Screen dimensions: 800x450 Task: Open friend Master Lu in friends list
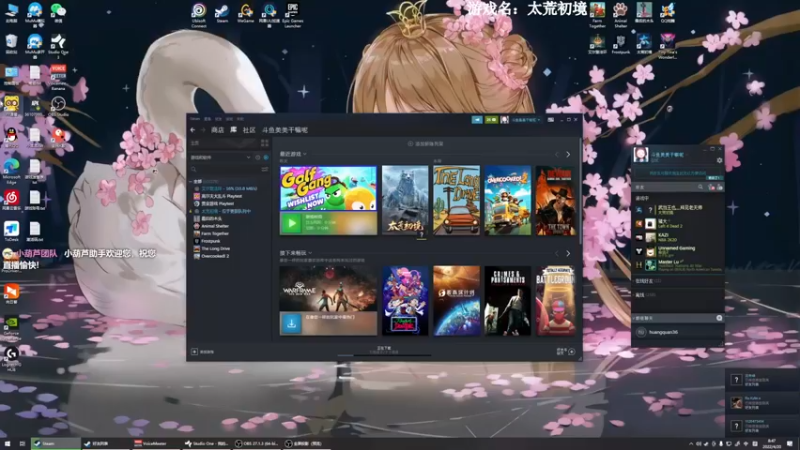point(679,265)
